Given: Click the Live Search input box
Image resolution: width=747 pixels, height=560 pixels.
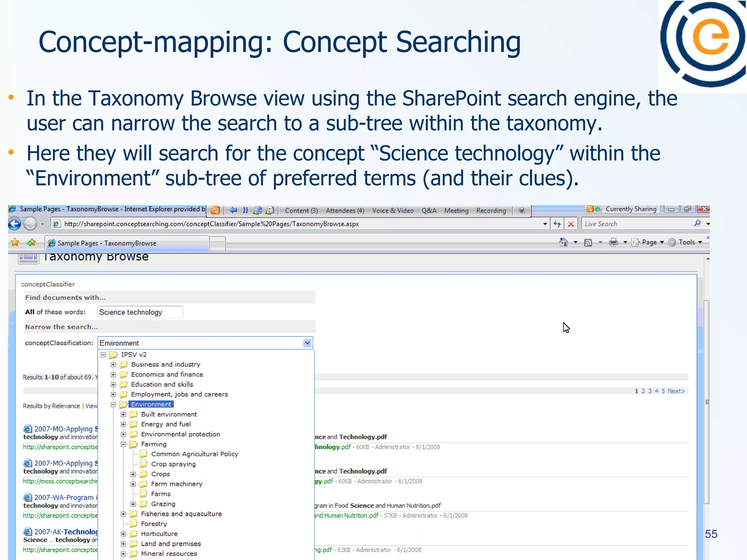Looking at the screenshot, I should pos(636,224).
